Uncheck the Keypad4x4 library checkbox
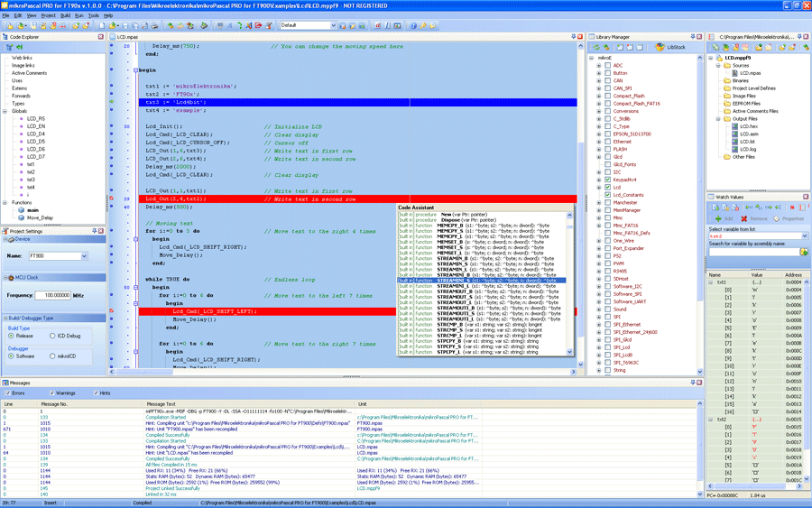This screenshot has height=508, width=812. [x=607, y=180]
